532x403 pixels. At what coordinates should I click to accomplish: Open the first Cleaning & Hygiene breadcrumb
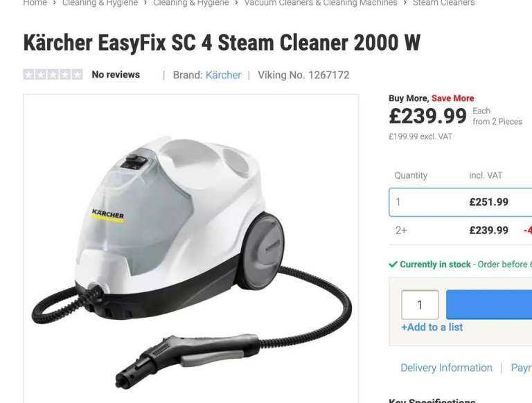click(x=100, y=3)
